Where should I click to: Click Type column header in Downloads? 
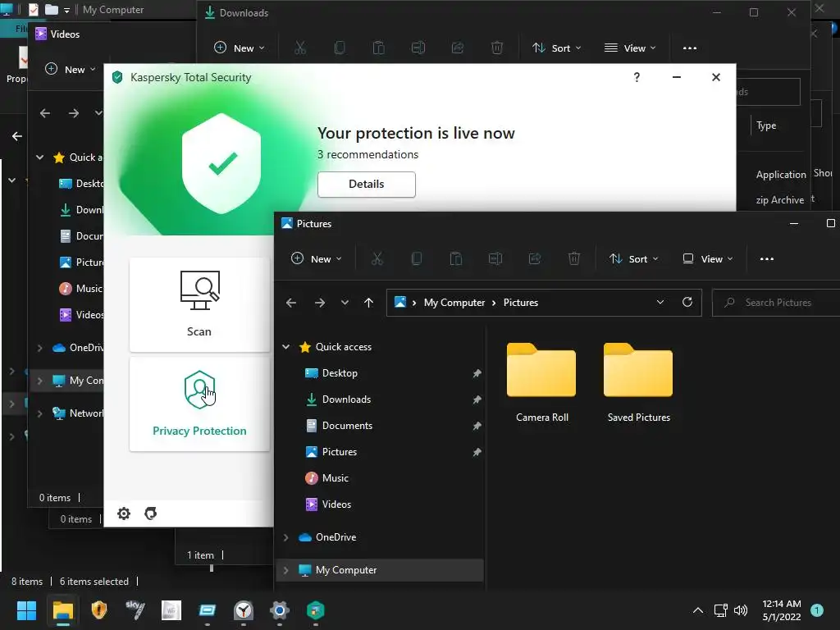pyautogui.click(x=766, y=126)
